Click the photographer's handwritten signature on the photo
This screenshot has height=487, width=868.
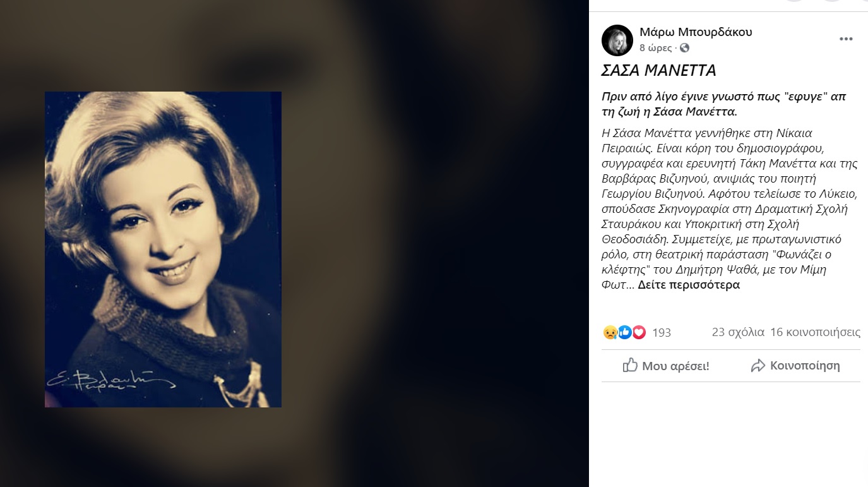[x=107, y=381]
